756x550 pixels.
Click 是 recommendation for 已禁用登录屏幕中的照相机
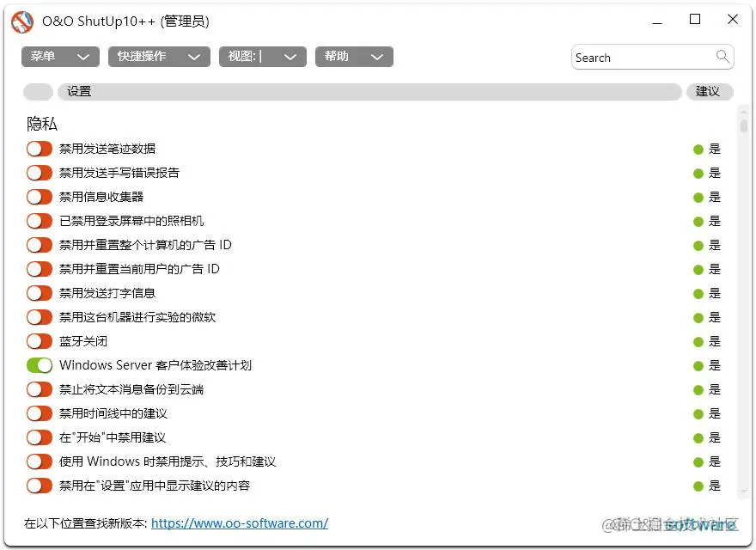point(715,221)
